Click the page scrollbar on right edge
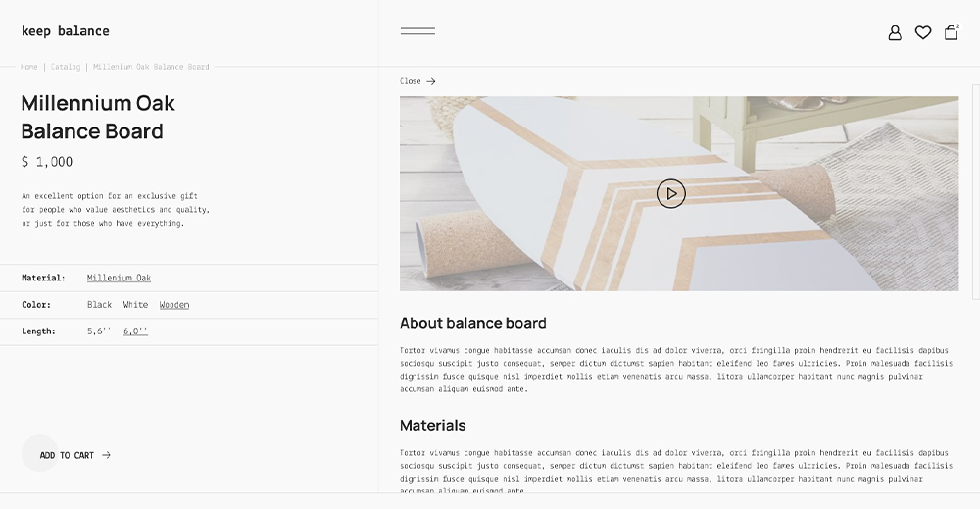The width and height of the screenshot is (980, 509). coord(976,192)
